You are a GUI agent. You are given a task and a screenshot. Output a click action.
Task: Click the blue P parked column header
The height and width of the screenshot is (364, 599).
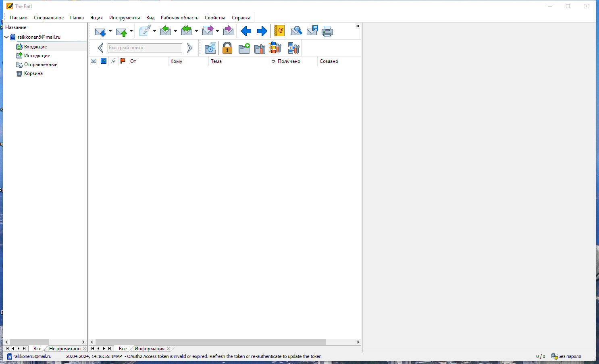coord(104,61)
